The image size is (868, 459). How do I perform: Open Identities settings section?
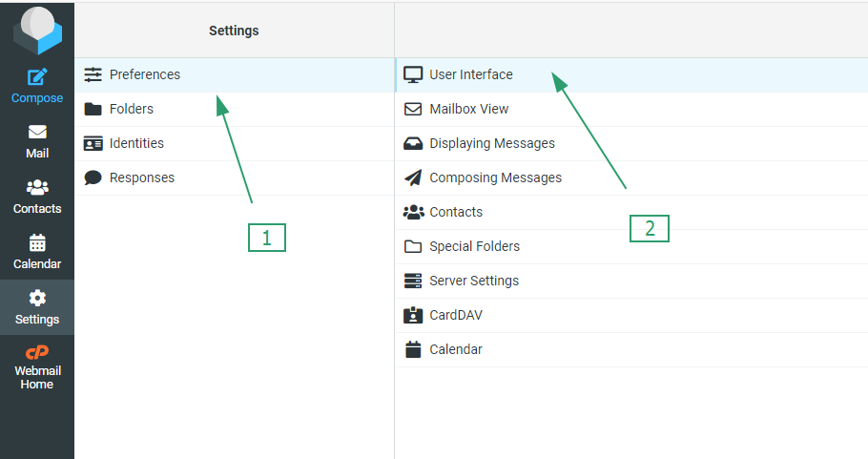(136, 143)
